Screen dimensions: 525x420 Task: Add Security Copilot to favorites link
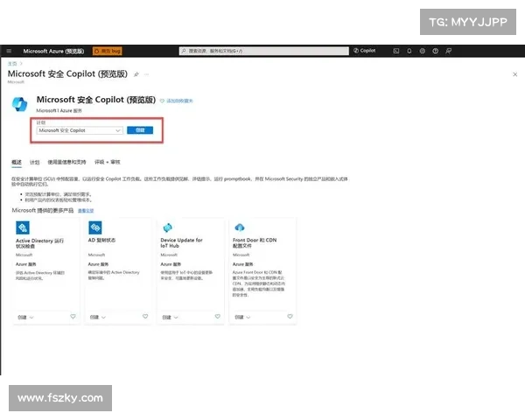177,101
